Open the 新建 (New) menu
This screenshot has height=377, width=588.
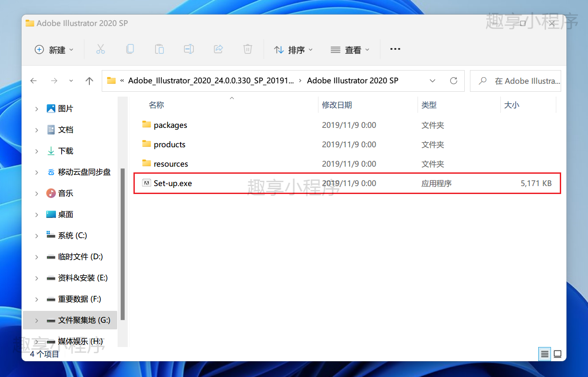coord(54,50)
